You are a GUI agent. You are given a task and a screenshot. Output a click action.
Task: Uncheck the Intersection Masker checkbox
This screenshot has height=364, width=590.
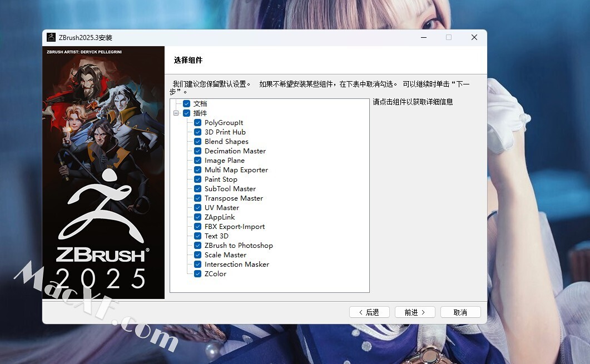tap(197, 265)
